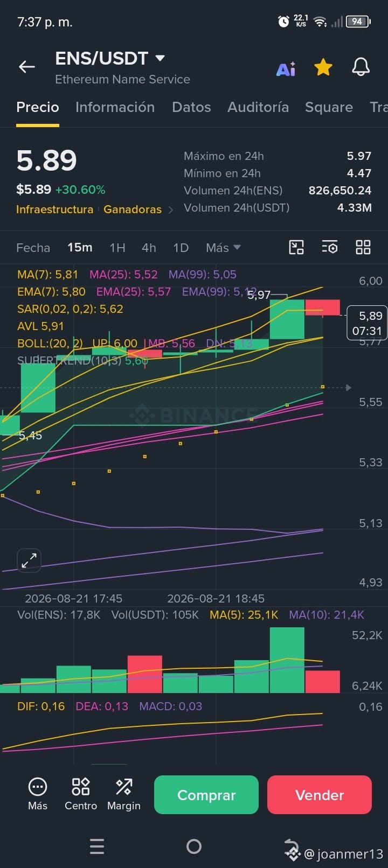
Task: Open the Auditoría tab
Action: pyautogui.click(x=258, y=107)
